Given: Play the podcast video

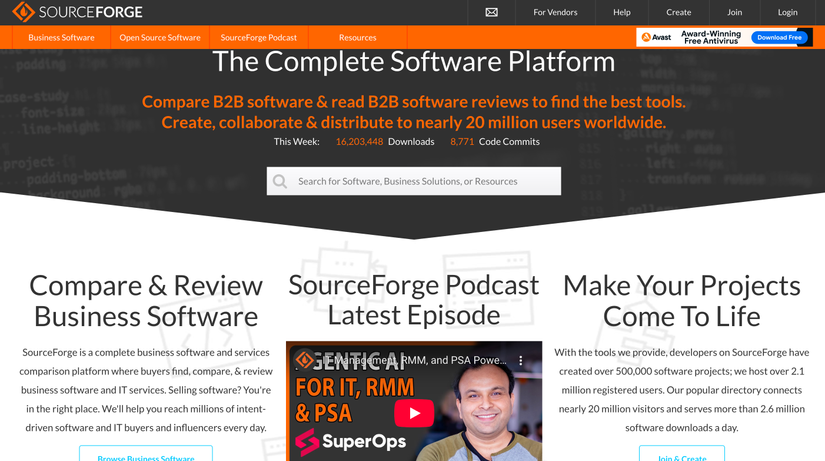Looking at the screenshot, I should tap(414, 413).
